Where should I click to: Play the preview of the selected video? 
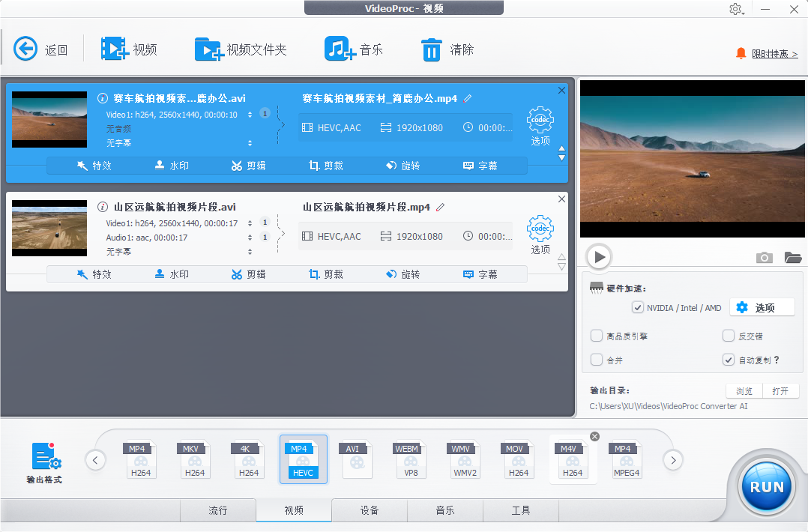[x=598, y=257]
